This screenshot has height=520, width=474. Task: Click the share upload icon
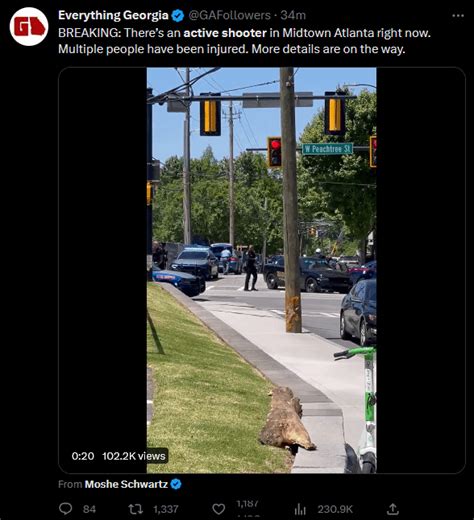393,509
